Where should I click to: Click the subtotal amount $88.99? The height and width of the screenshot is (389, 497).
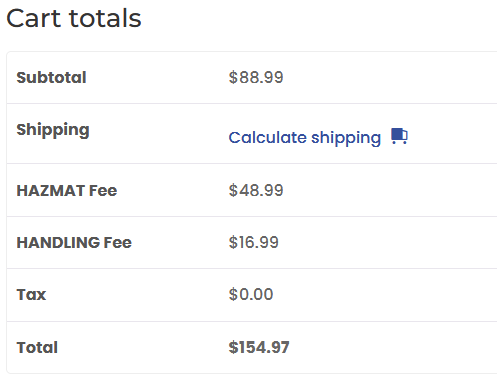[256, 77]
